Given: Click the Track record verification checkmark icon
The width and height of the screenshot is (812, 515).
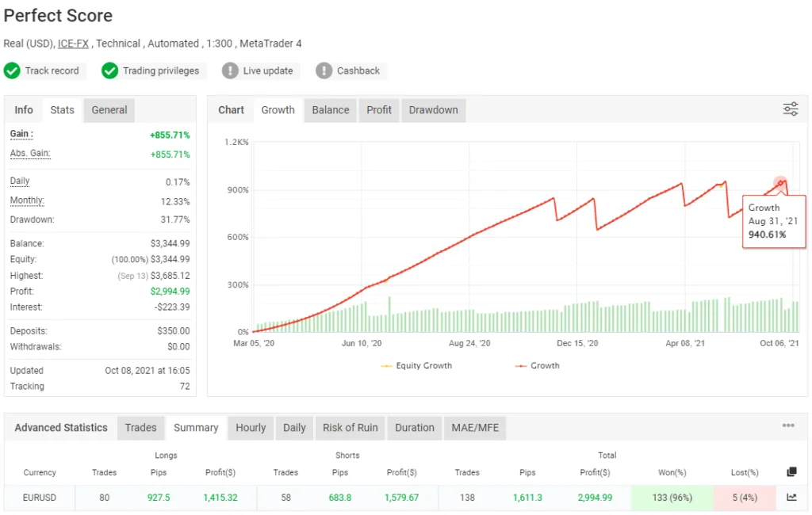Looking at the screenshot, I should (12, 71).
